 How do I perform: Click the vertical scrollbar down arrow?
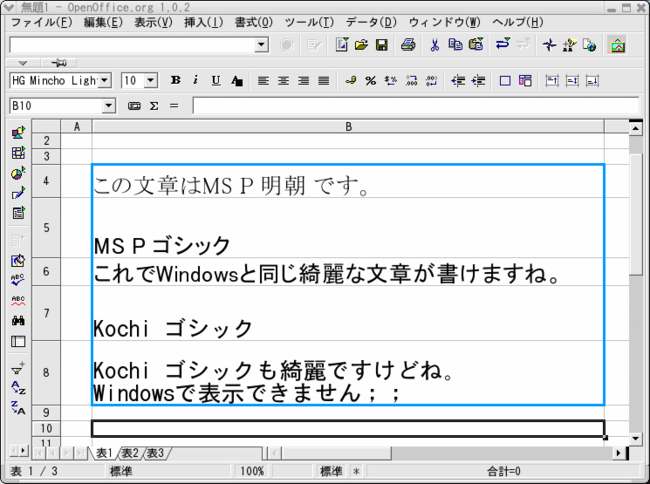pos(635,438)
